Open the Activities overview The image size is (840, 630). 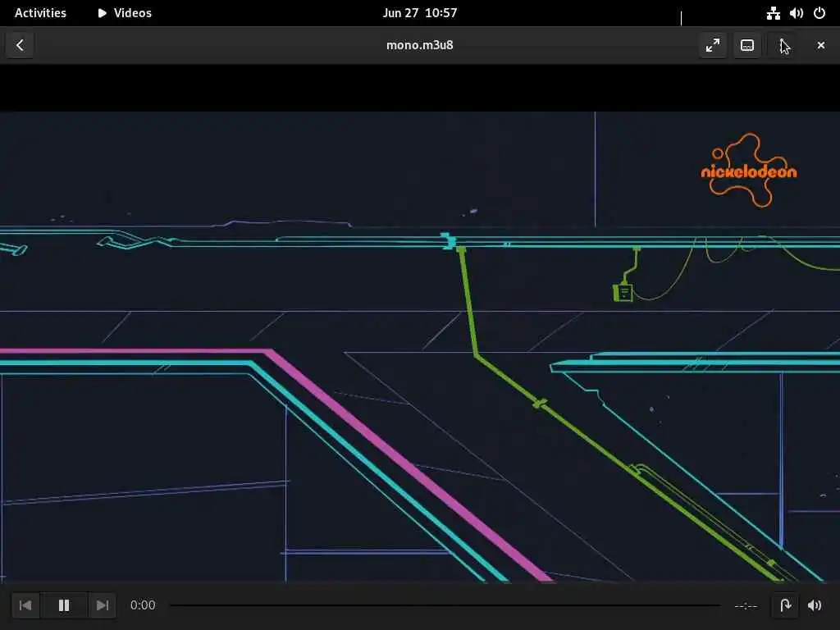click(40, 13)
